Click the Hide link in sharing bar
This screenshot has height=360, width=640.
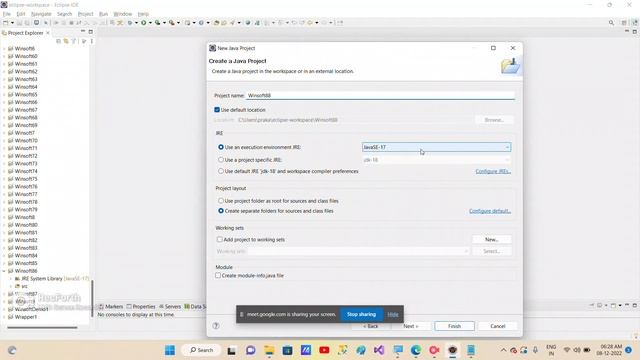[393, 314]
